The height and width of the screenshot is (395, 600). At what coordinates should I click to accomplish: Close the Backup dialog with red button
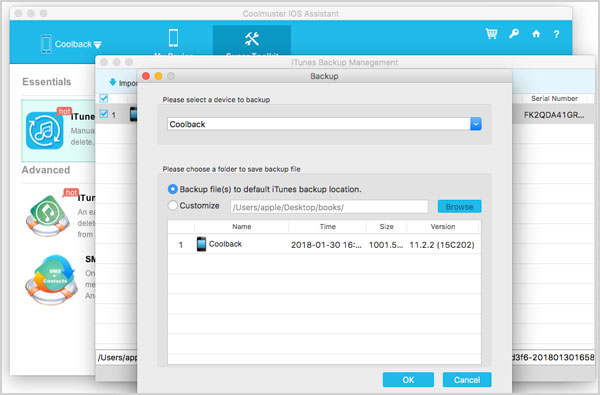146,76
